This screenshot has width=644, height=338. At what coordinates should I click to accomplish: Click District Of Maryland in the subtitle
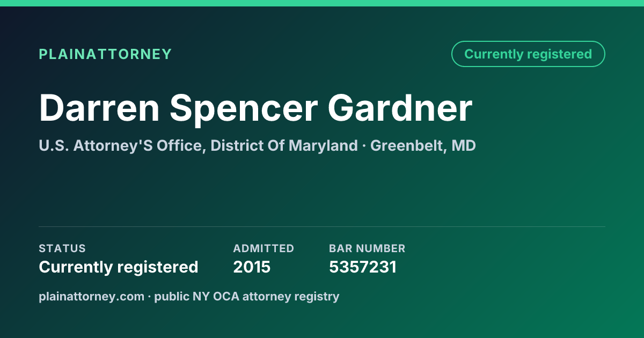[284, 145]
